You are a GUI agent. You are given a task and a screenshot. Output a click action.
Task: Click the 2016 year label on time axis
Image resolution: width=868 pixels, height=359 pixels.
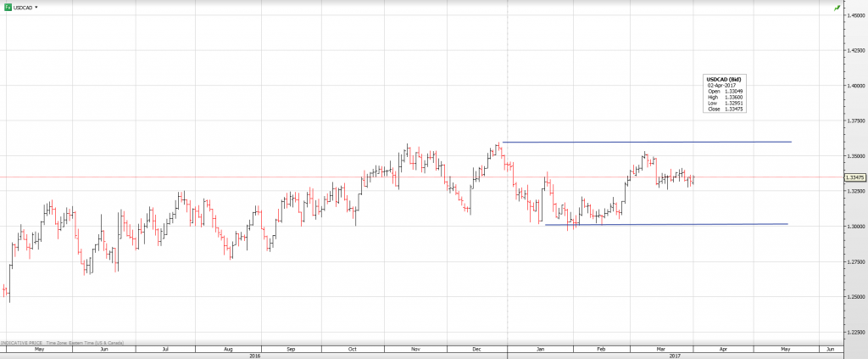[x=254, y=356]
